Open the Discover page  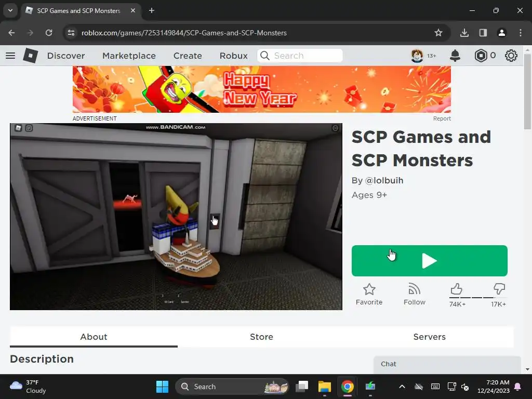(x=66, y=56)
